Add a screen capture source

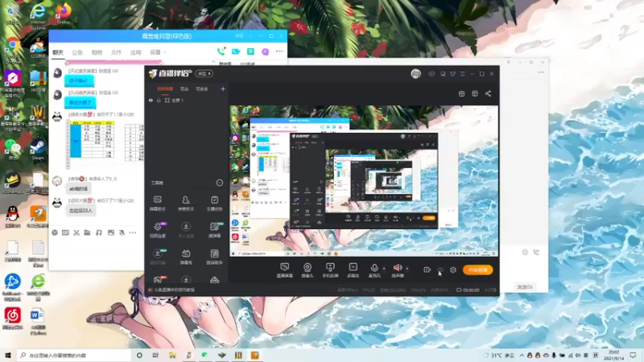pos(285,270)
